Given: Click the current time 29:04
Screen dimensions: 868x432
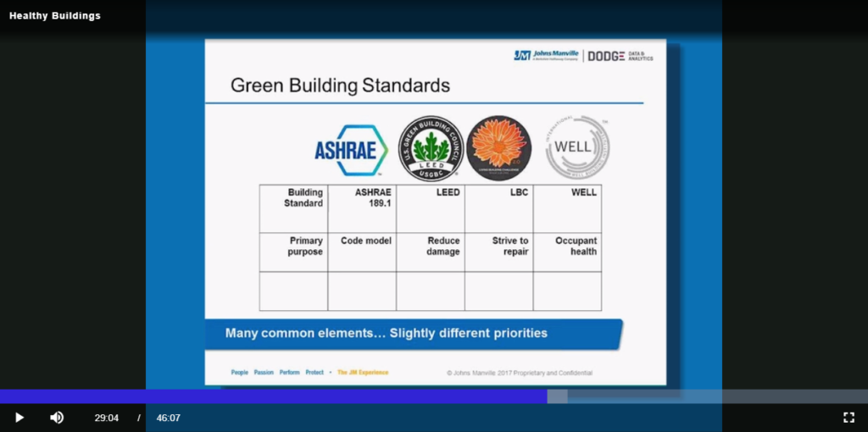Looking at the screenshot, I should (x=106, y=418).
